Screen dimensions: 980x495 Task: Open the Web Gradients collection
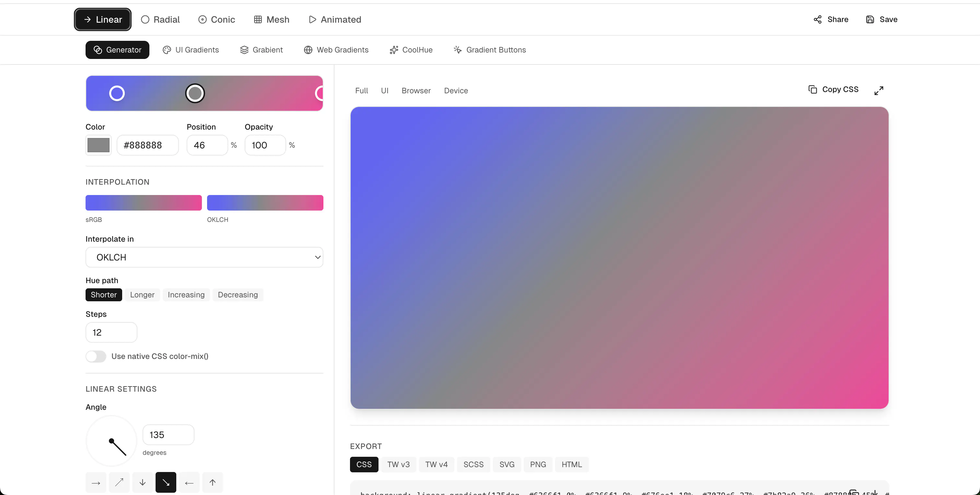[x=336, y=50]
